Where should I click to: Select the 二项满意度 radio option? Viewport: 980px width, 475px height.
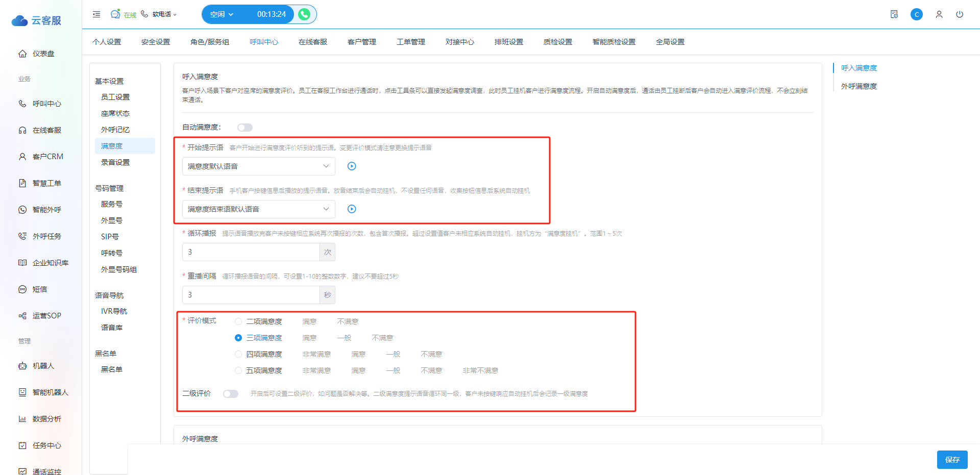click(x=238, y=321)
